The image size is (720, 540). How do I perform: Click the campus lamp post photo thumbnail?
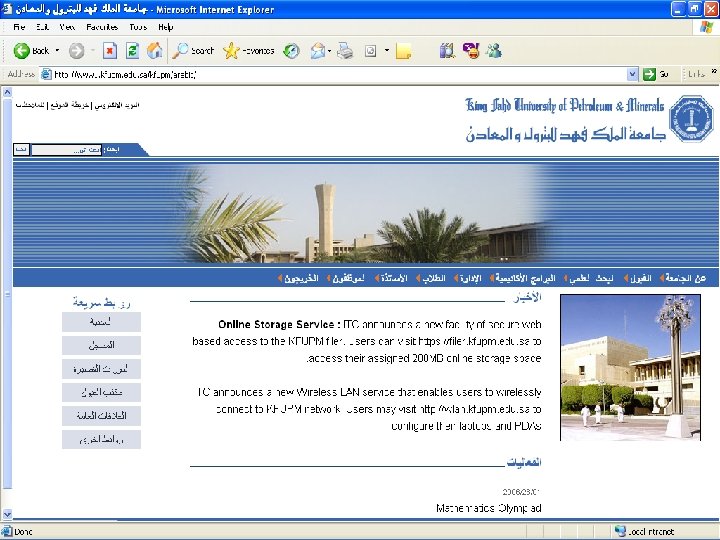point(630,367)
